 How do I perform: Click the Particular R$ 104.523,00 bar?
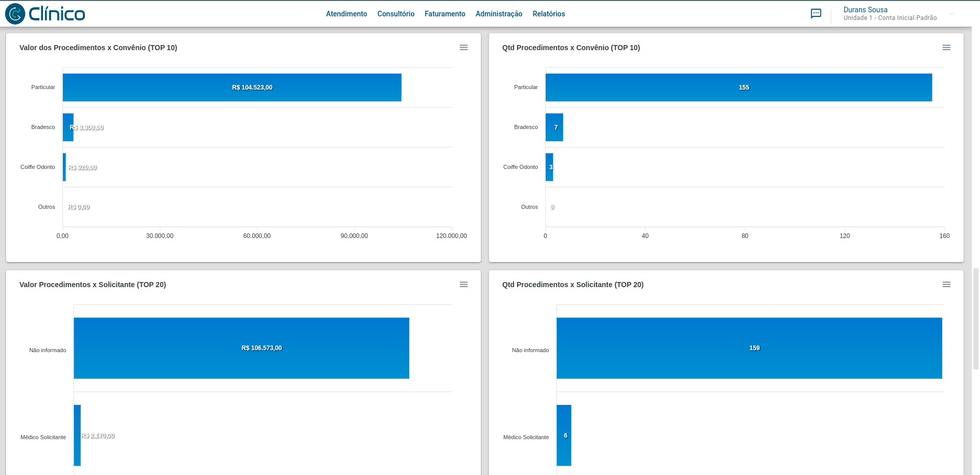(232, 88)
